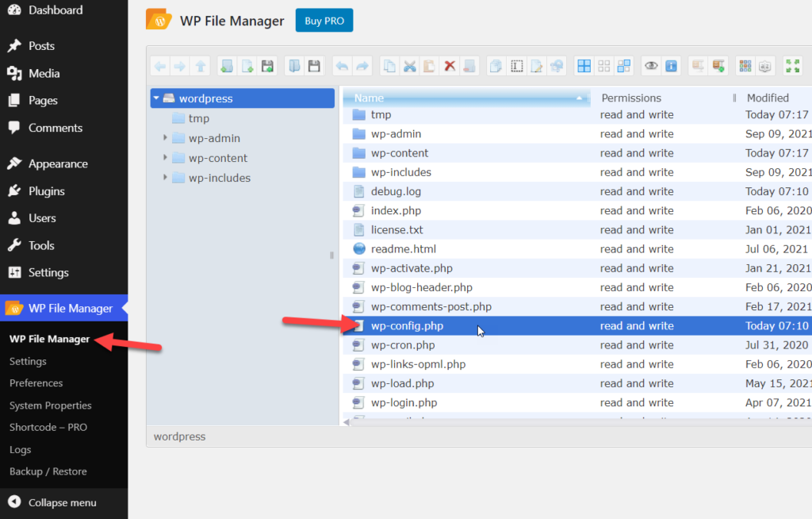Click the Resize and rotate image icon
This screenshot has width=812, height=519.
[x=557, y=67]
